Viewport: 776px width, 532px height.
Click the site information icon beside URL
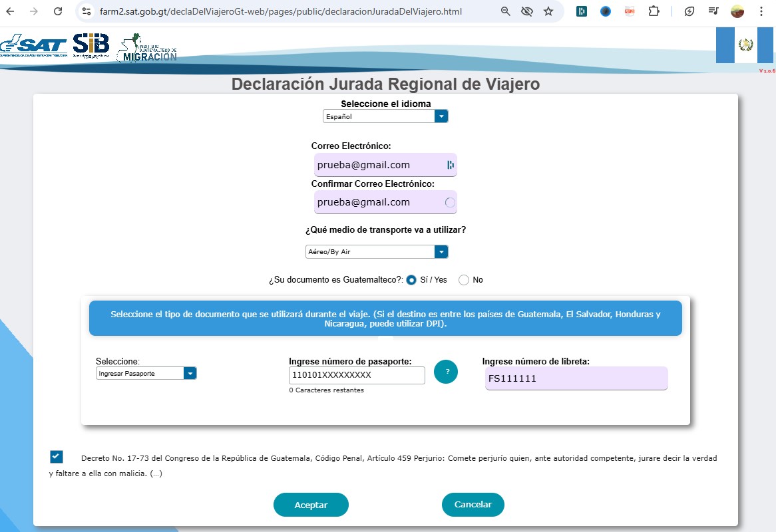87,11
